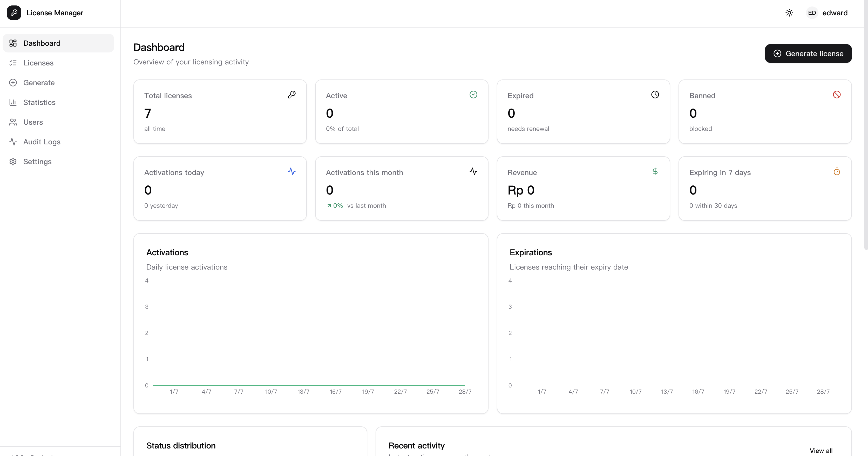
Task: Click the 'Daily license activations' subtitle
Action: (187, 267)
